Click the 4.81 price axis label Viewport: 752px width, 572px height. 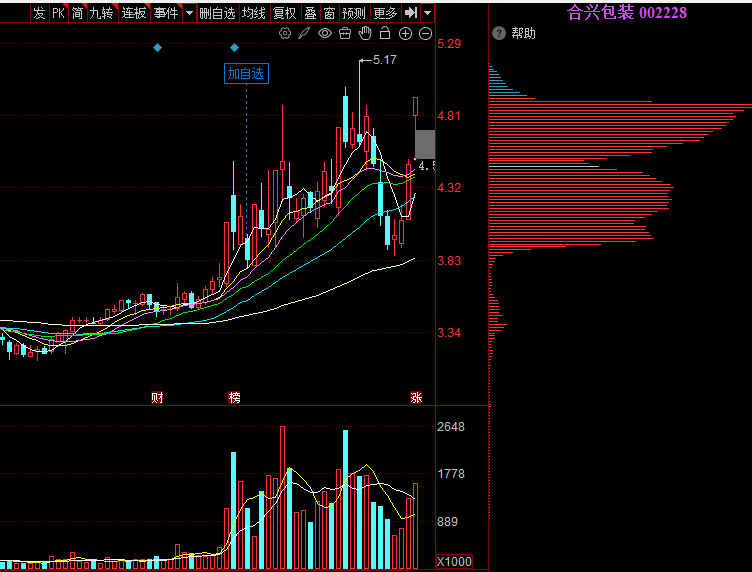point(449,116)
